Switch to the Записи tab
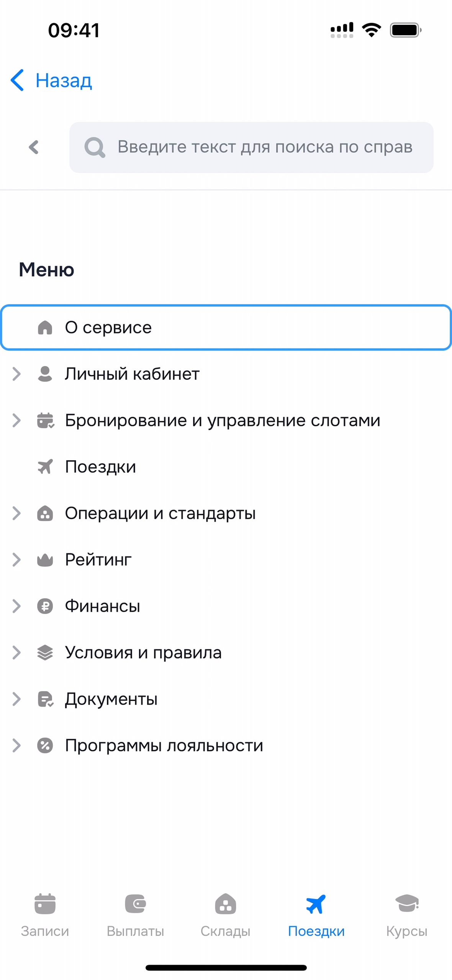The height and width of the screenshot is (980, 452). [x=45, y=914]
